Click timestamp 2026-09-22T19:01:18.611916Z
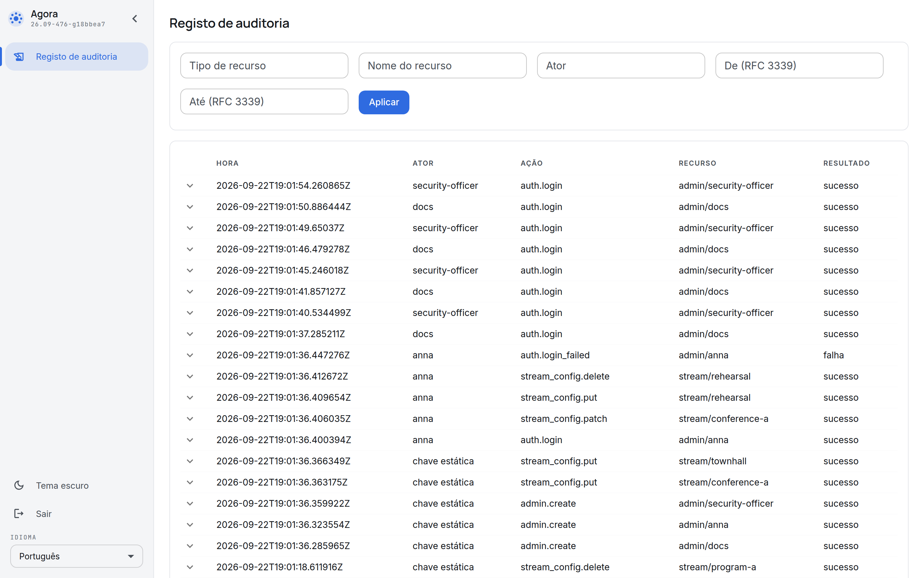 [x=279, y=567]
